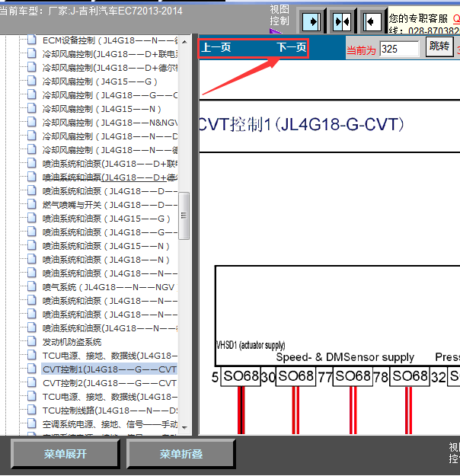Screen dimensions: 460x476
Task: Select highlighted CVT控制1(JL4G18——G——CVT row
Action: point(110,369)
